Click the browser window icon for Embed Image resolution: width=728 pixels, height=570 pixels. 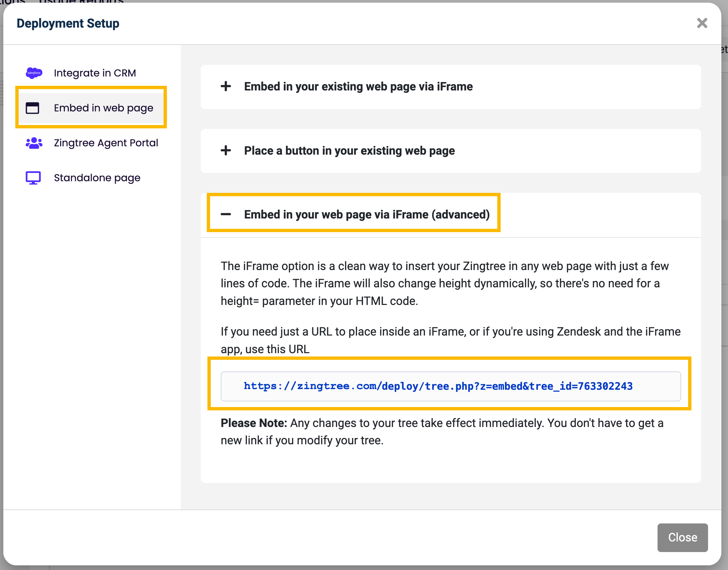click(32, 108)
